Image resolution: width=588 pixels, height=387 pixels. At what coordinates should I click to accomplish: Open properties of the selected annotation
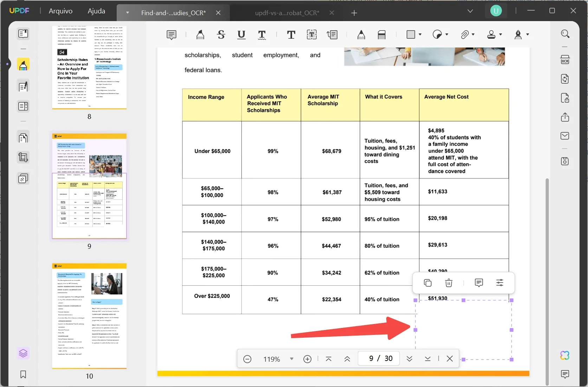pos(500,283)
